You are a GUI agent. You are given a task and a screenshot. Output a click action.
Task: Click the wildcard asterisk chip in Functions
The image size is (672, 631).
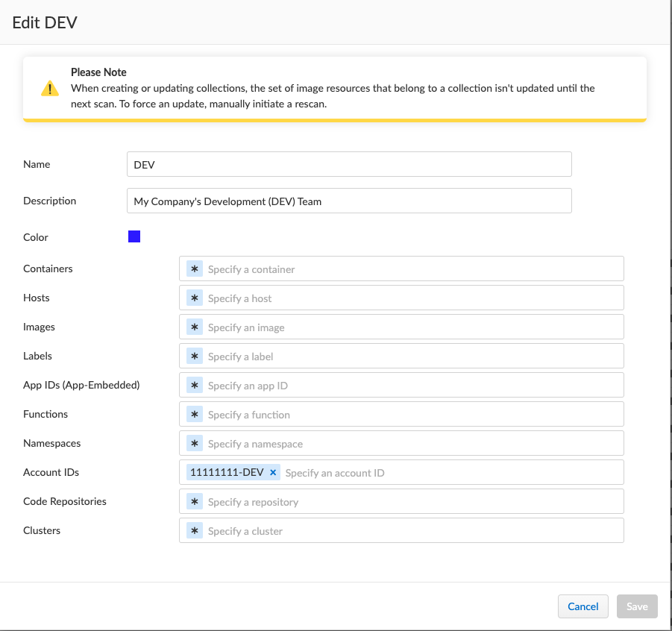tap(195, 415)
